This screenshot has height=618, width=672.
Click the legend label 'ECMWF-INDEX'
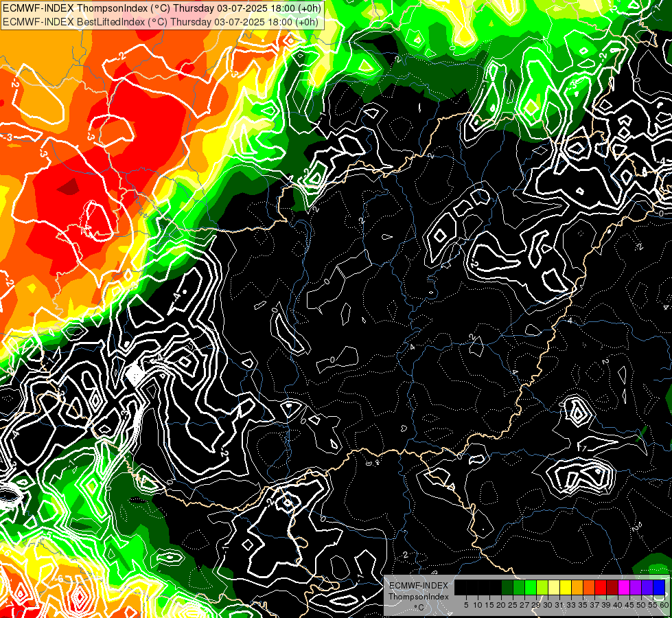point(419,586)
